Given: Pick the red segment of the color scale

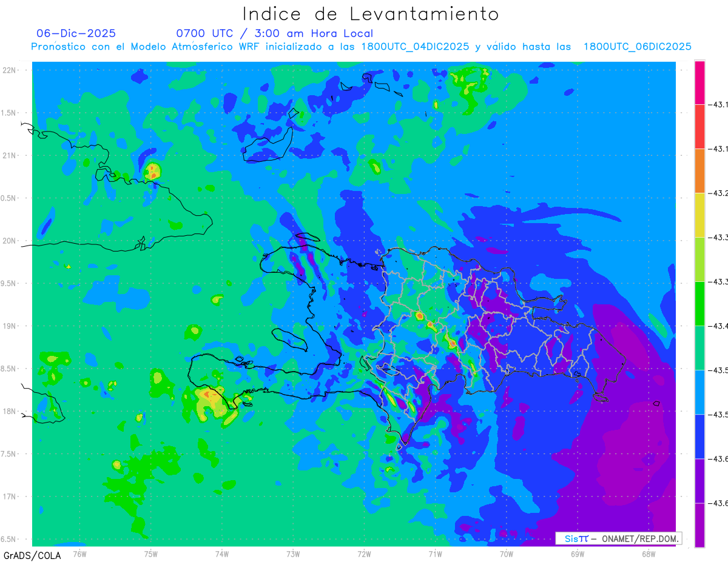Looking at the screenshot, I should click(x=699, y=127).
